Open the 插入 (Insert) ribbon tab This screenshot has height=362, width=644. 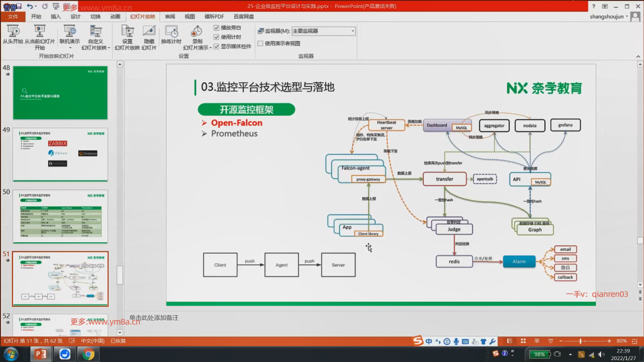click(56, 16)
